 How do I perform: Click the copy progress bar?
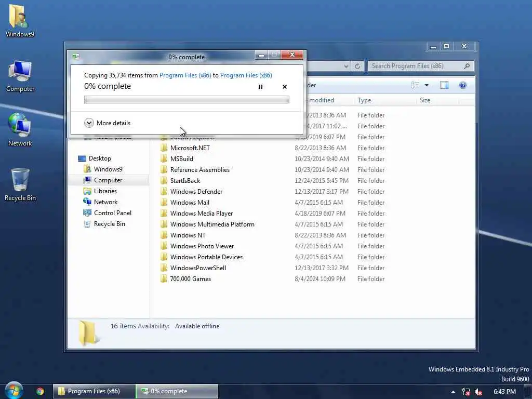pos(187,99)
